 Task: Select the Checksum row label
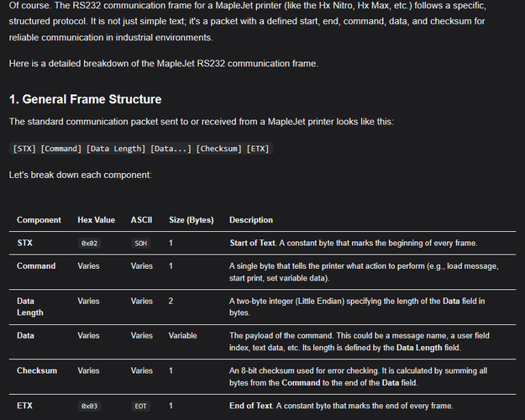coord(37,370)
